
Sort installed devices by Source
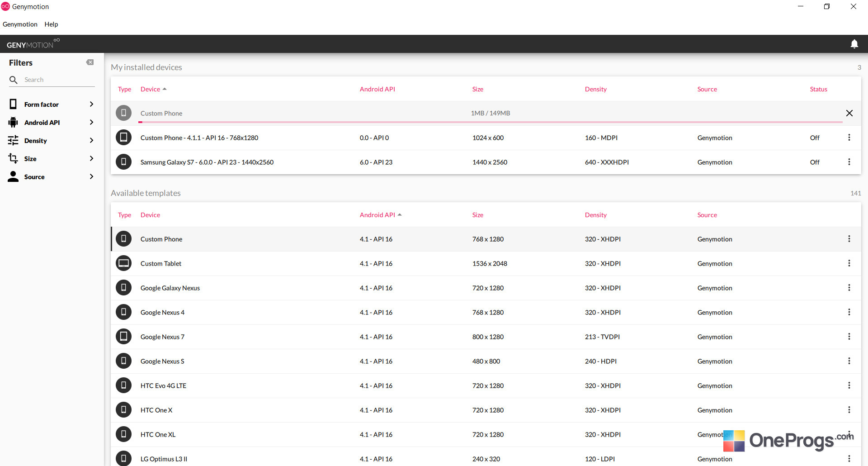coord(707,89)
